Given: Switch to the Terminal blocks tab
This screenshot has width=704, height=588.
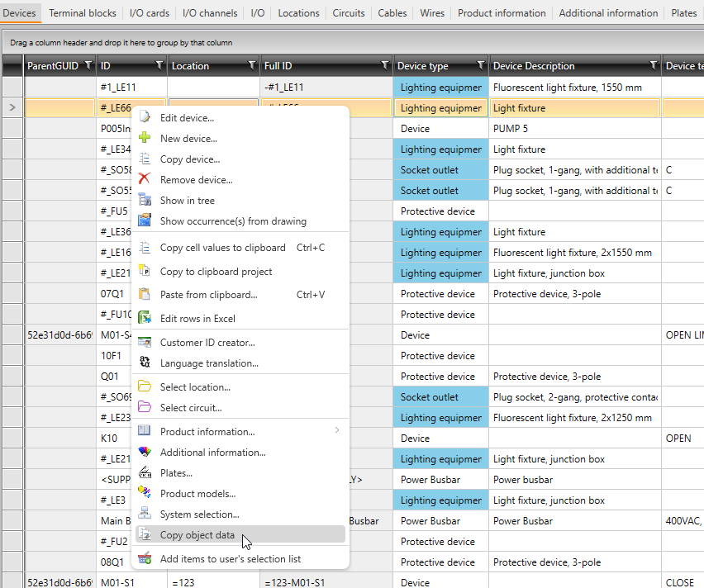Looking at the screenshot, I should click(x=83, y=13).
